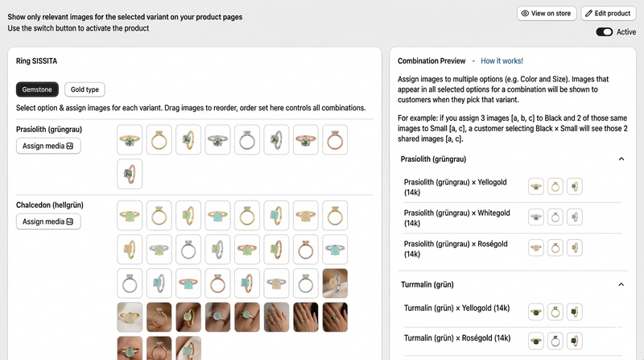
Task: Click Assign media for Prasiolith (grüngrau)
Action: click(x=48, y=146)
